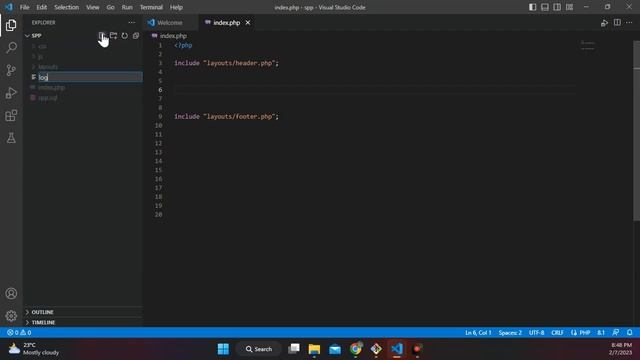Open the Explorer view in activity bar
Screen dimensions: 640x360
(x=11, y=25)
